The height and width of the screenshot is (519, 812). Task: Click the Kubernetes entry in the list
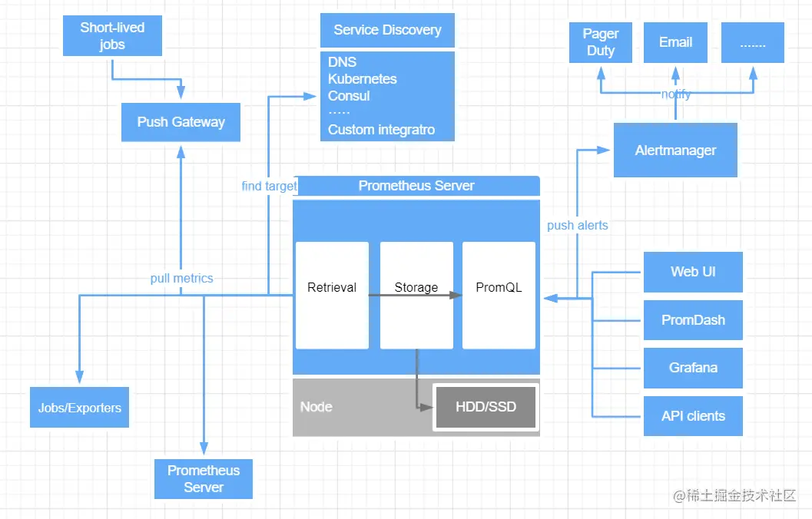coord(363,79)
